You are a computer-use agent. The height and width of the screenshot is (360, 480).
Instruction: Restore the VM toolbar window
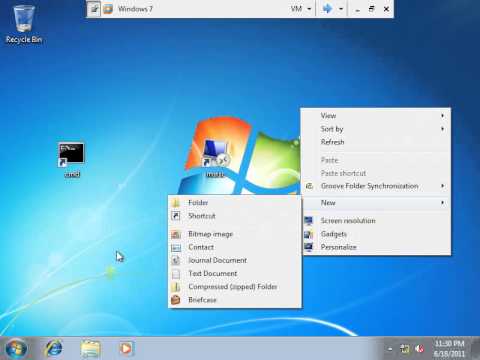pos(372,9)
